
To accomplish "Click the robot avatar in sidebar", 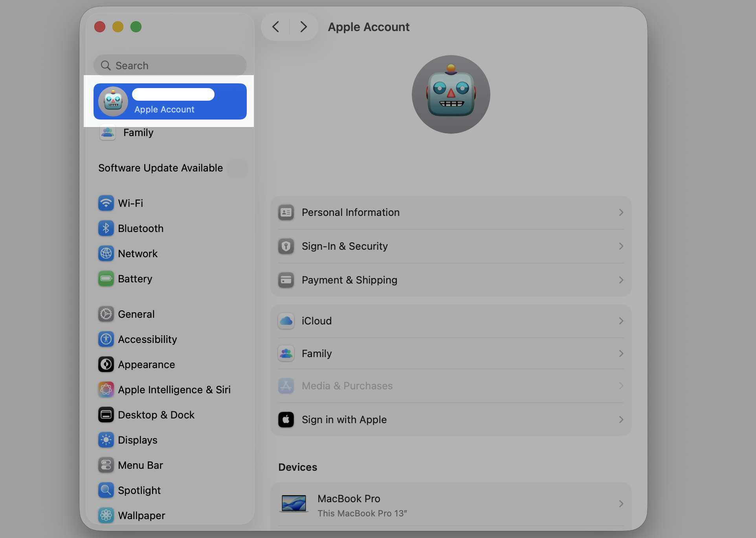I will coord(113,101).
